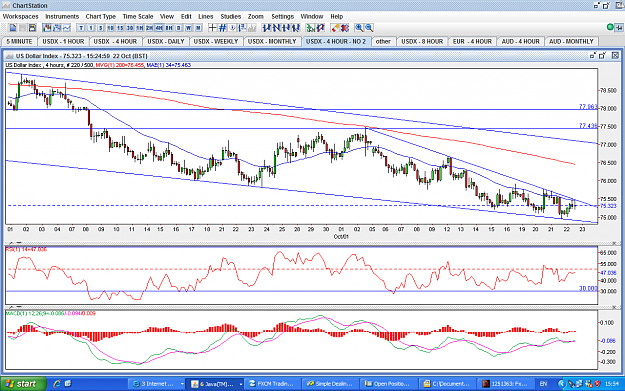Switch to the USDX - MONTHLY tab
The width and height of the screenshot is (625, 391).
point(272,41)
